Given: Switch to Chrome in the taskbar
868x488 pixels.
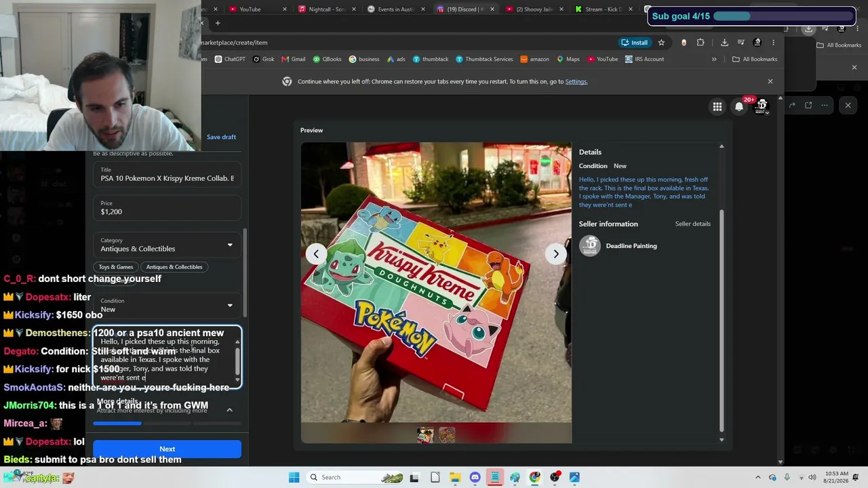Looking at the screenshot, I should [x=535, y=477].
